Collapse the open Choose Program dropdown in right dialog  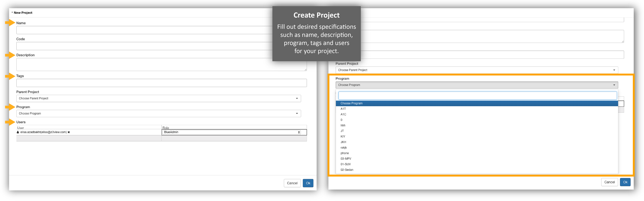[477, 85]
